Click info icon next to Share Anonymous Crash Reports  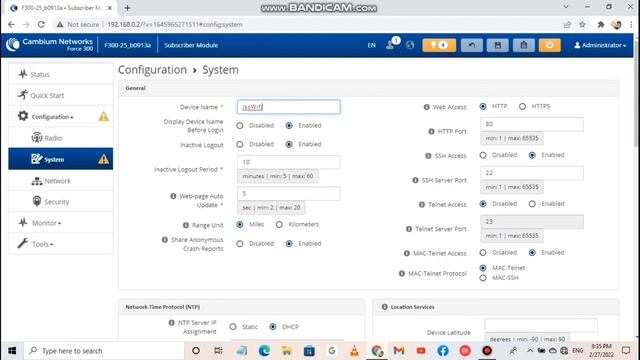click(x=165, y=240)
